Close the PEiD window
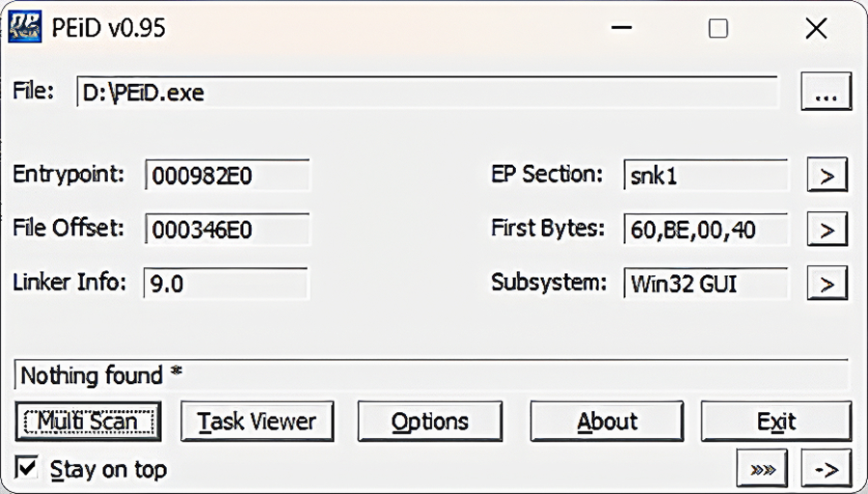The image size is (868, 494). tap(817, 28)
